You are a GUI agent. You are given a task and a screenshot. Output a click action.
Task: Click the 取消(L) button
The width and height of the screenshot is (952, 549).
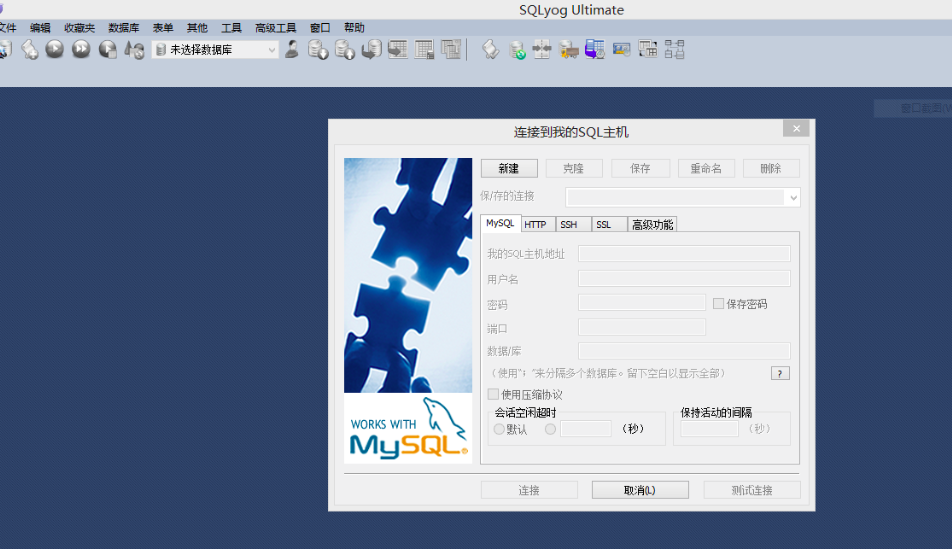click(640, 490)
